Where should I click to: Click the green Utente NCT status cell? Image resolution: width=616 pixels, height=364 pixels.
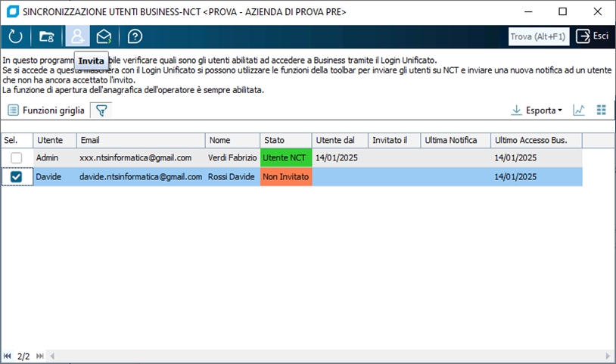(286, 158)
